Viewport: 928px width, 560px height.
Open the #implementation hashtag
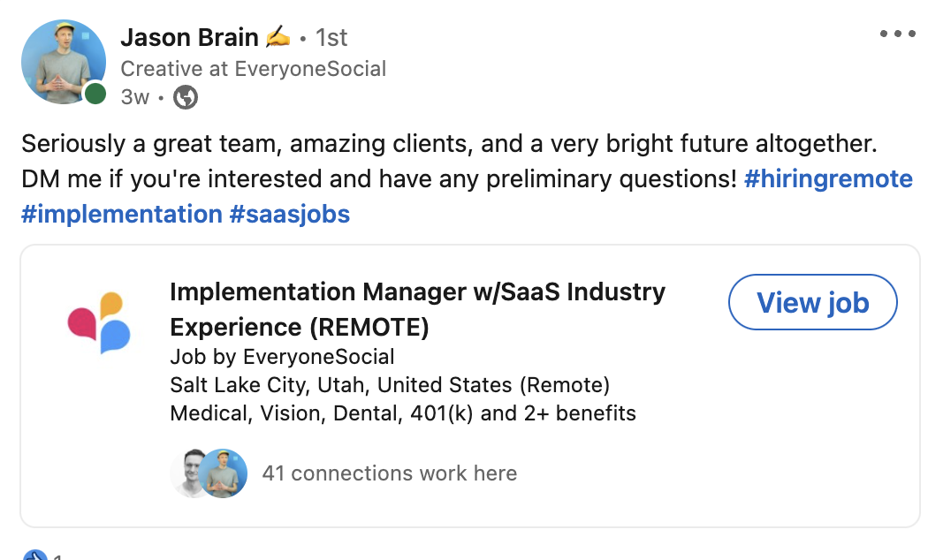(x=122, y=214)
